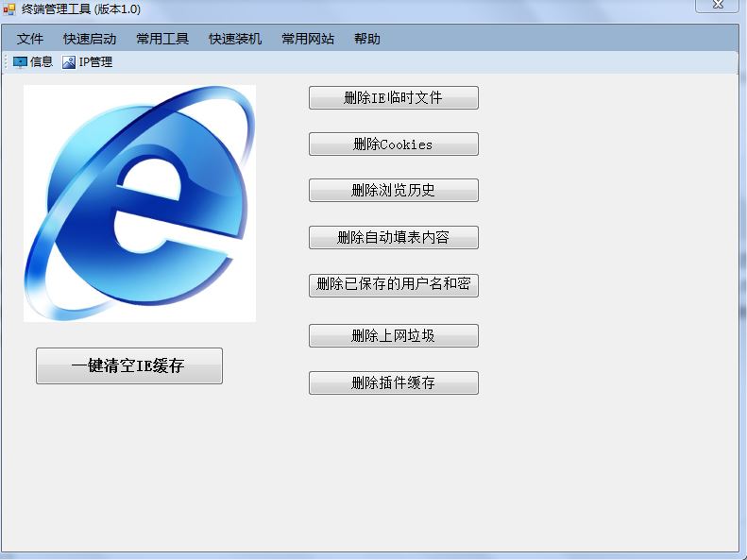Viewport: 747px width, 560px height.
Task: Open the 快速启动 menu
Action: [x=90, y=39]
